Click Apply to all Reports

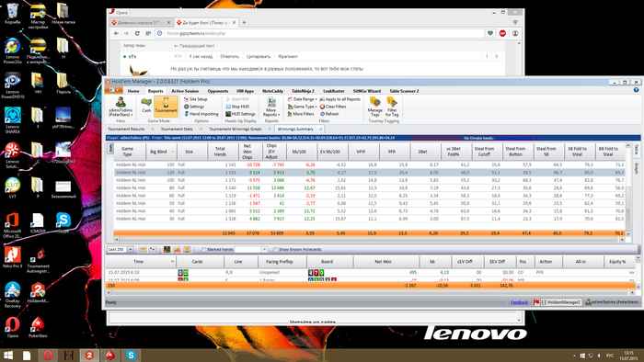[340, 99]
